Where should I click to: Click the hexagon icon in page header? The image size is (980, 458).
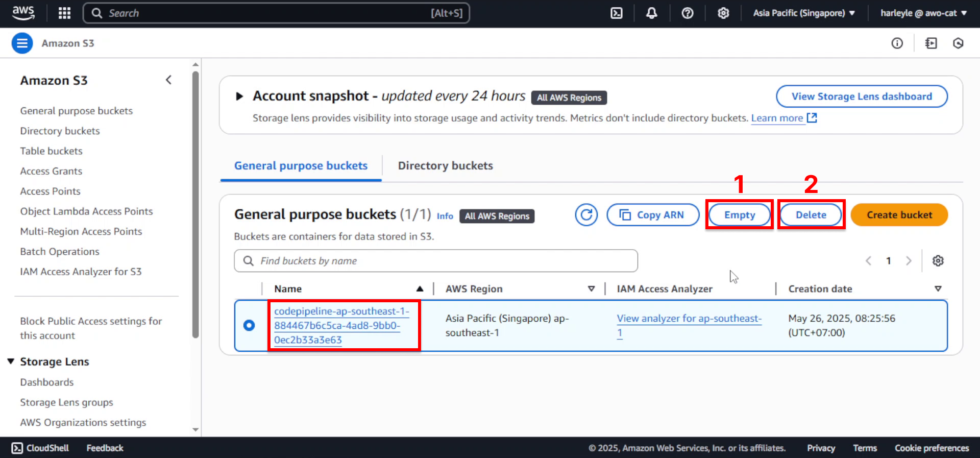(958, 43)
